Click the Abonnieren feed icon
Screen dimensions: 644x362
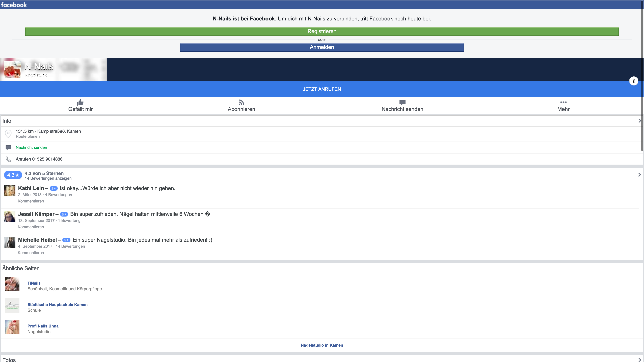241,102
